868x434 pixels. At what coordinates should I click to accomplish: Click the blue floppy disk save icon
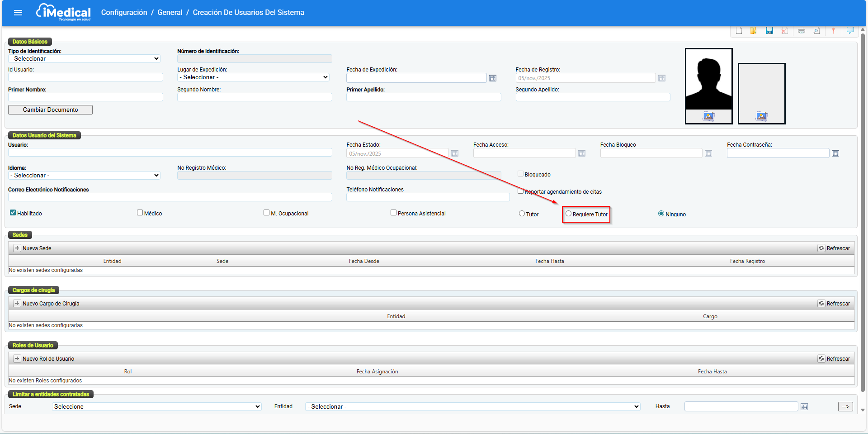[769, 31]
